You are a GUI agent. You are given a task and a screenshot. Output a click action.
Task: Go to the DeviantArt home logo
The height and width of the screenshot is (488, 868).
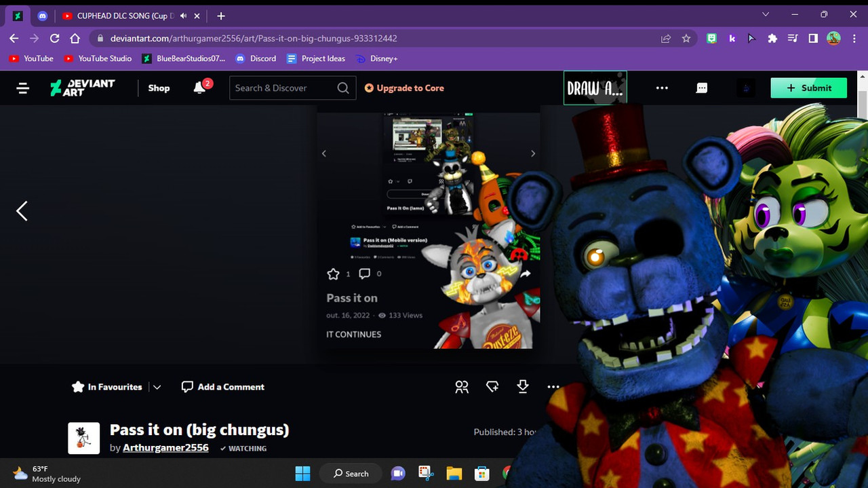83,88
